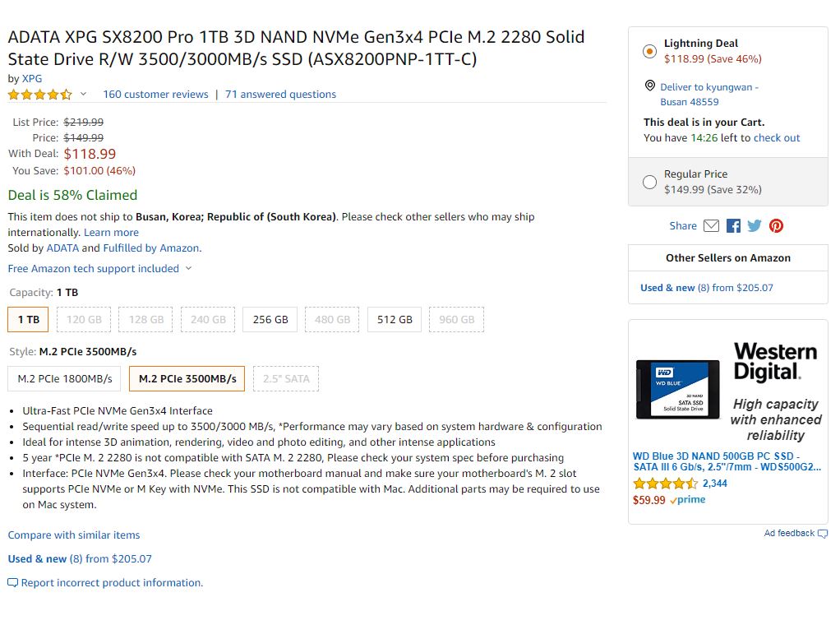This screenshot has width=840, height=625.
Task: Click the check out link
Action: [x=777, y=138]
